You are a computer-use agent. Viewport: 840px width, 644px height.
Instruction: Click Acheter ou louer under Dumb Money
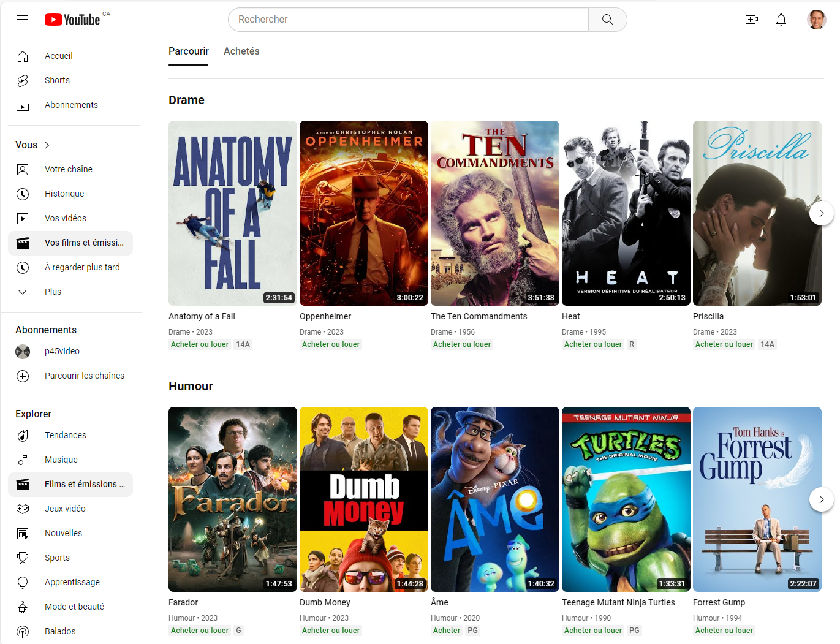(x=331, y=631)
